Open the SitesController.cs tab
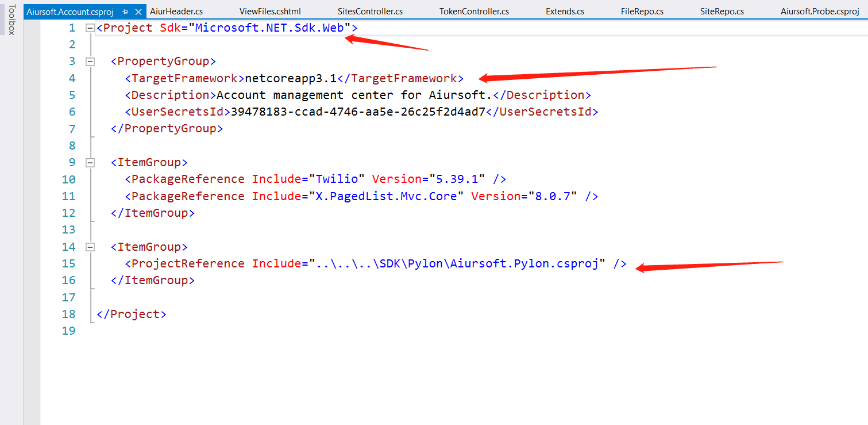Image resolution: width=868 pixels, height=425 pixels. click(370, 12)
